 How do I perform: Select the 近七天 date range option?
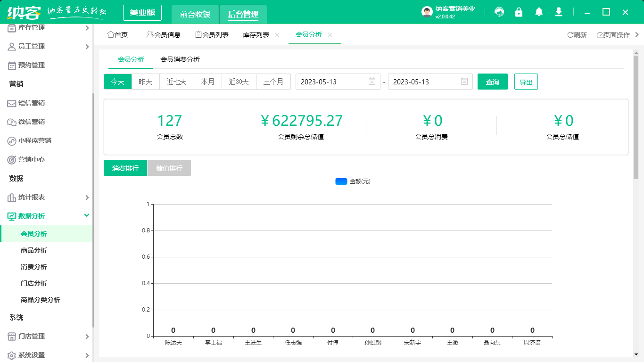coord(177,82)
